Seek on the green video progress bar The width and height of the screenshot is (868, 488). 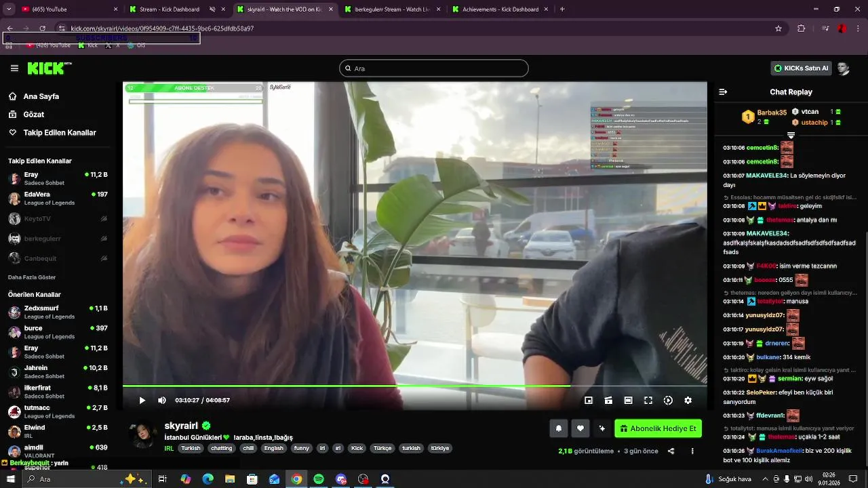coord(414,386)
